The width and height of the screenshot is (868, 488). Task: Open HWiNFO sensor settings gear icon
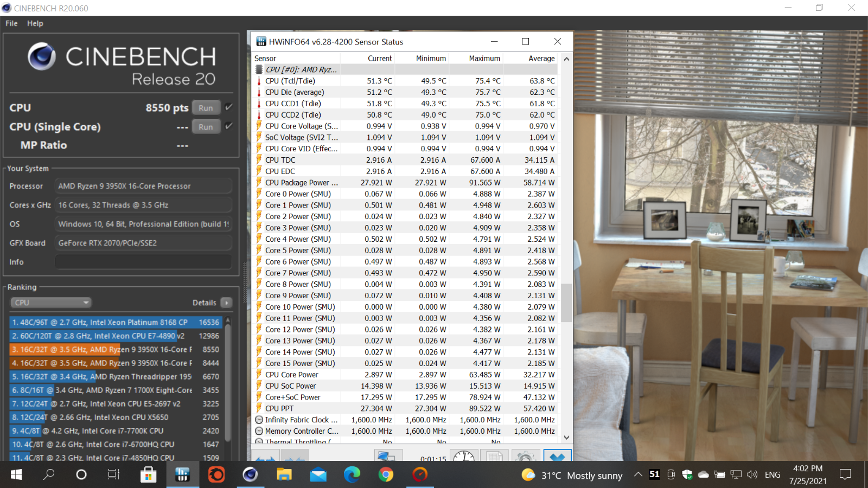pyautogui.click(x=526, y=456)
